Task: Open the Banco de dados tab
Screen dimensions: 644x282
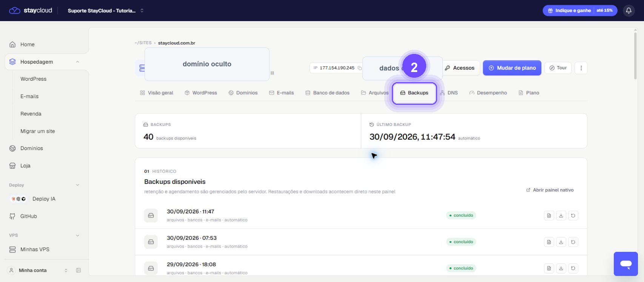Action: coord(327,93)
